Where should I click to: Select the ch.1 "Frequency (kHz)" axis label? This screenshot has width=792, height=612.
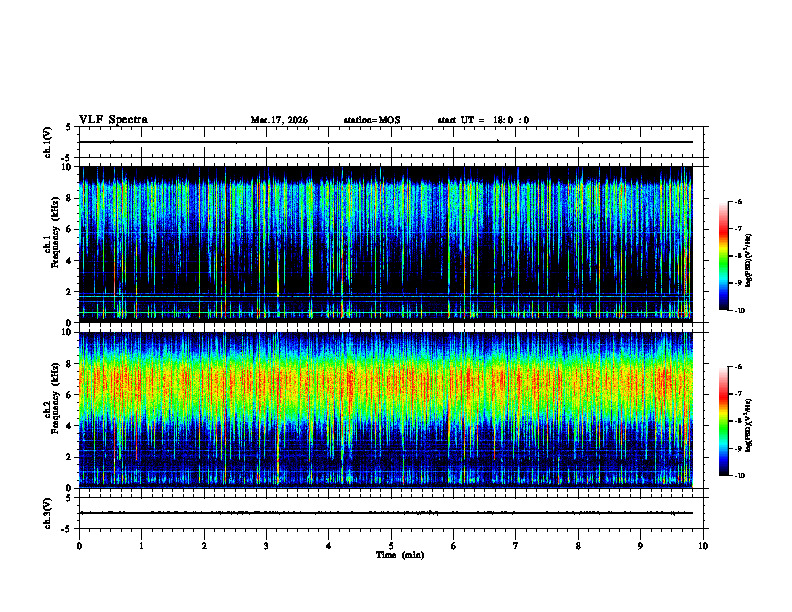coord(55,232)
